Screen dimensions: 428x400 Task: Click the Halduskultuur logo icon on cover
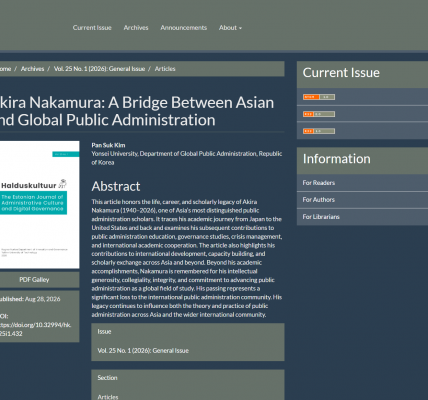(62, 183)
